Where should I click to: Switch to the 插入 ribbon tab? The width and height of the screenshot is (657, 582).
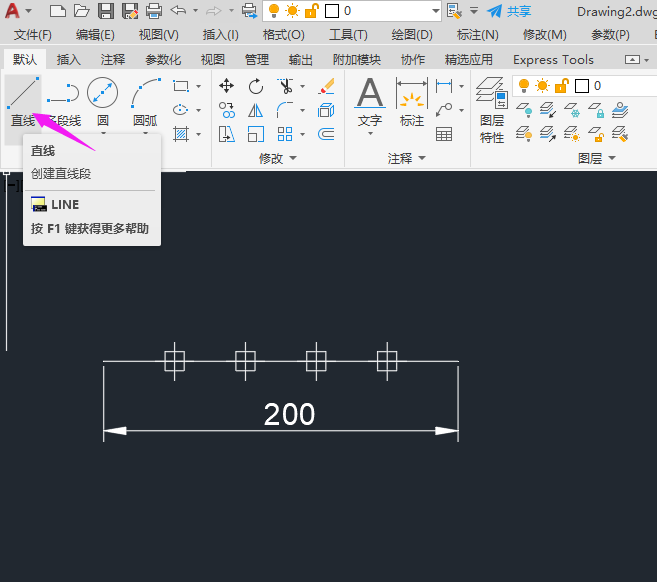pos(69,59)
